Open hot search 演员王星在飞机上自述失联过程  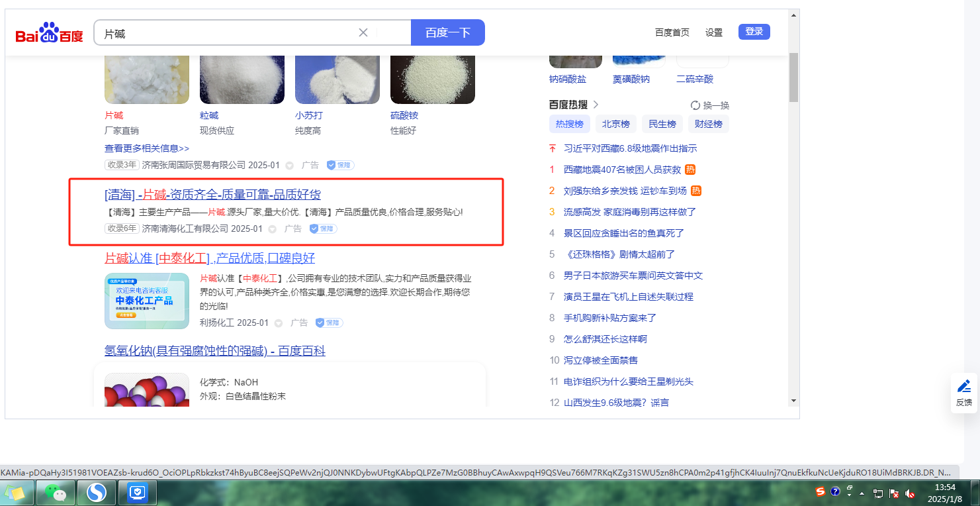pos(629,297)
